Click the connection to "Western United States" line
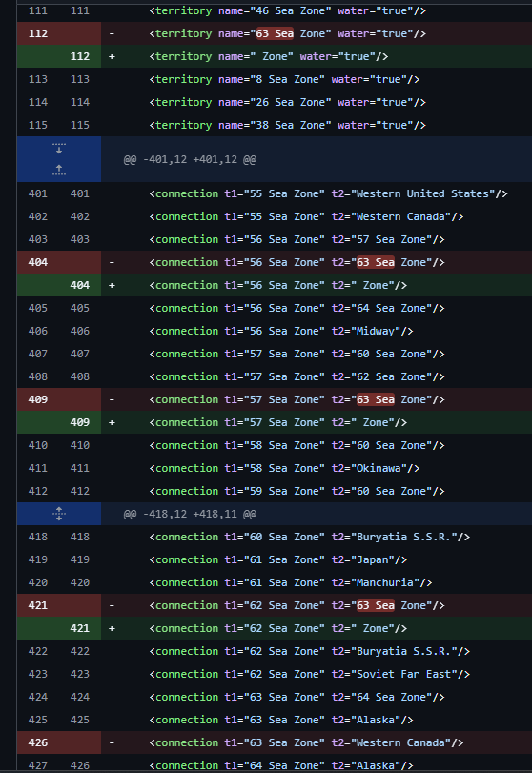This screenshot has height=773, width=532. (328, 193)
